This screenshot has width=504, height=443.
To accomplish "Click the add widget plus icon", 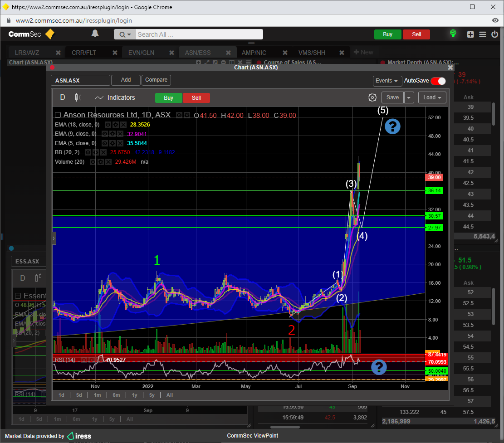I will [x=470, y=34].
